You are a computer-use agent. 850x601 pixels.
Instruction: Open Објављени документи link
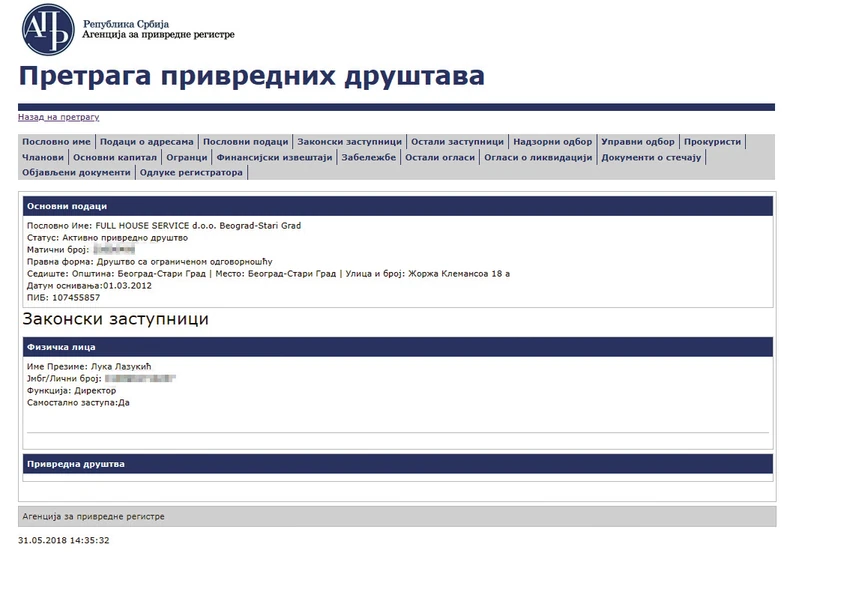coord(76,172)
